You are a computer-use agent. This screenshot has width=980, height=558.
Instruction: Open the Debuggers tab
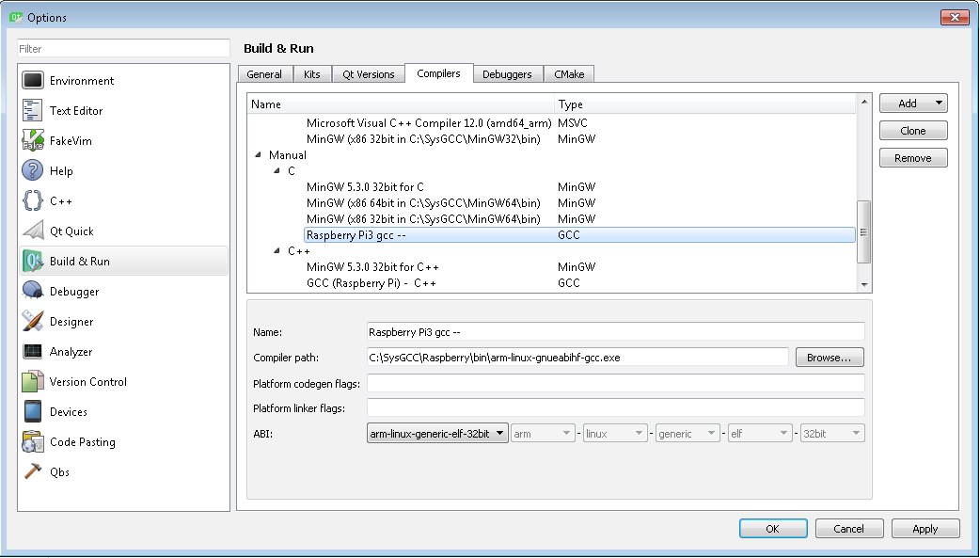tap(508, 73)
